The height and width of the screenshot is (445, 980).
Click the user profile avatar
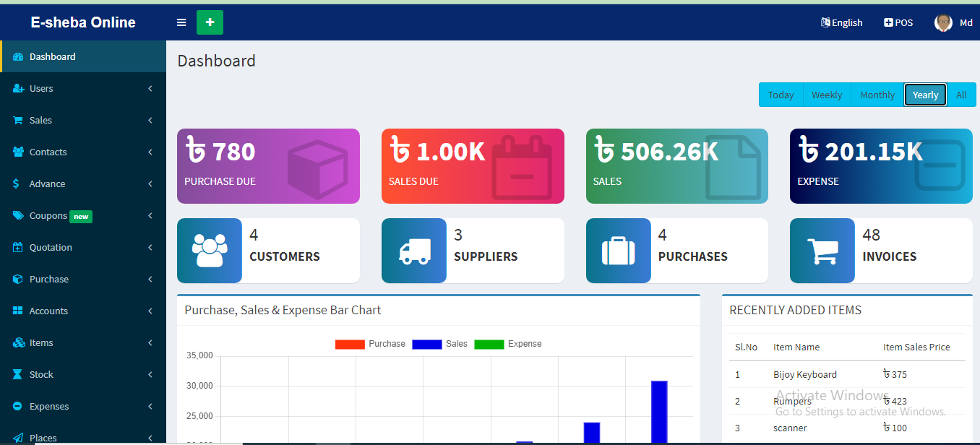(x=943, y=22)
